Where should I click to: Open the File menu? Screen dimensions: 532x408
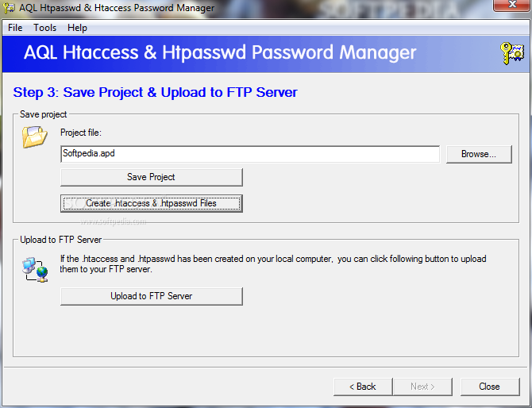click(x=15, y=28)
